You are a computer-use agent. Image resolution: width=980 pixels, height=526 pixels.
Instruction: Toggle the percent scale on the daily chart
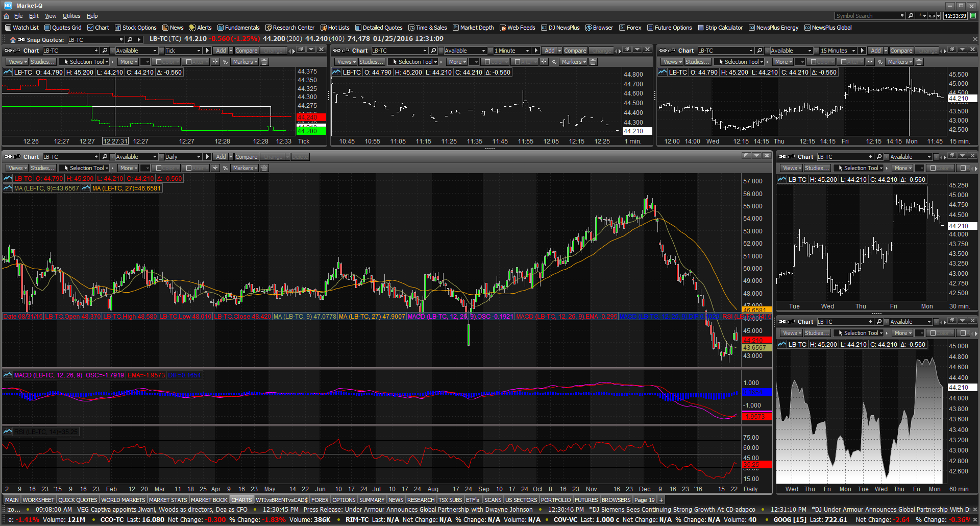coord(225,168)
